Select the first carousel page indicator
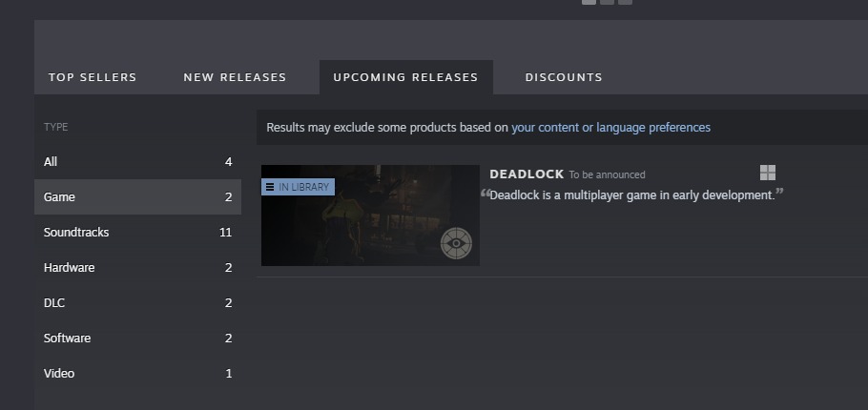 pos(589,2)
